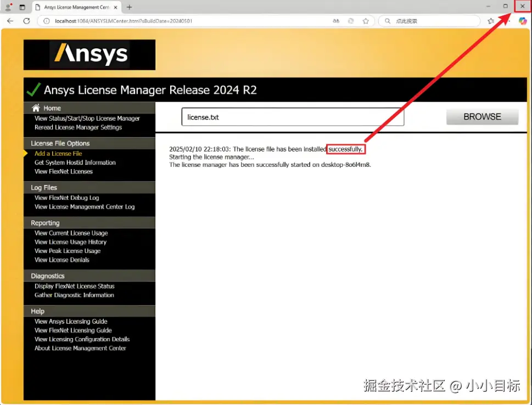This screenshot has height=405, width=532.
Task: Open View Current License Usage
Action: 71,233
